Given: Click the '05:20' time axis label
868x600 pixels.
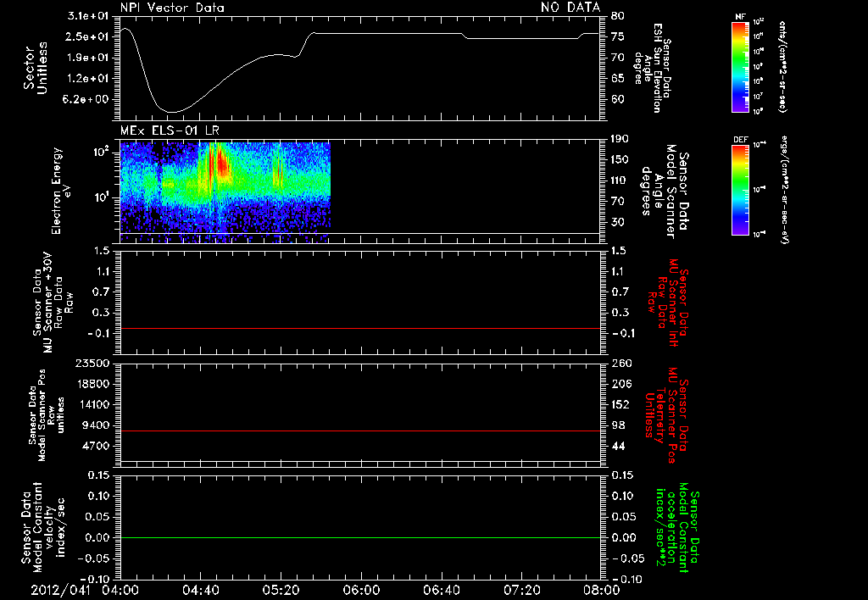Looking at the screenshot, I should pos(281,590).
